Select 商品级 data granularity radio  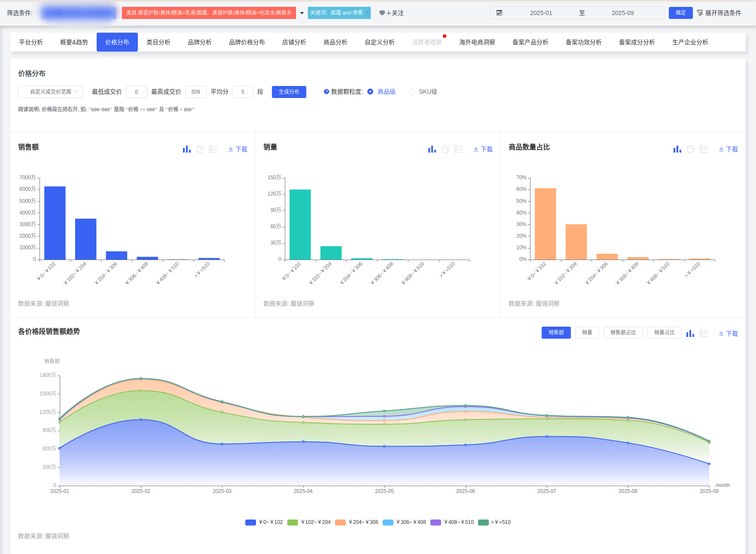tap(370, 92)
